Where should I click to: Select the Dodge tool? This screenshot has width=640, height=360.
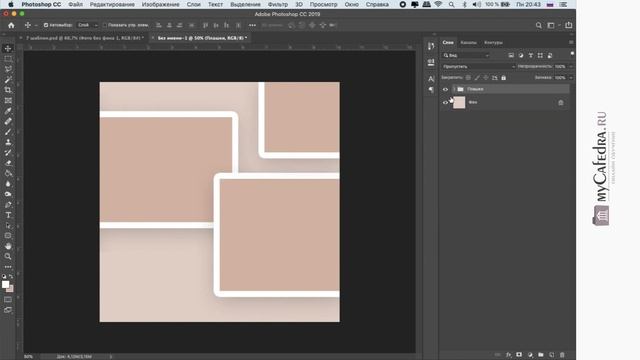click(x=8, y=194)
